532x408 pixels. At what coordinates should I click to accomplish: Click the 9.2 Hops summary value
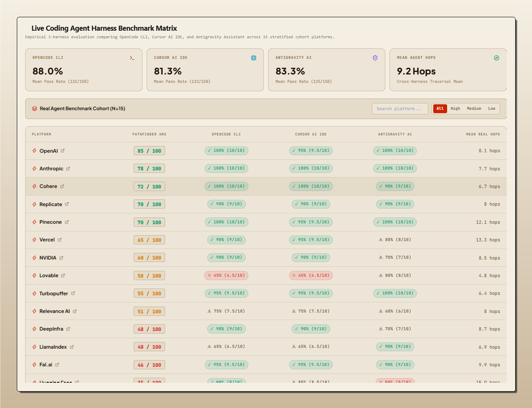coord(416,71)
